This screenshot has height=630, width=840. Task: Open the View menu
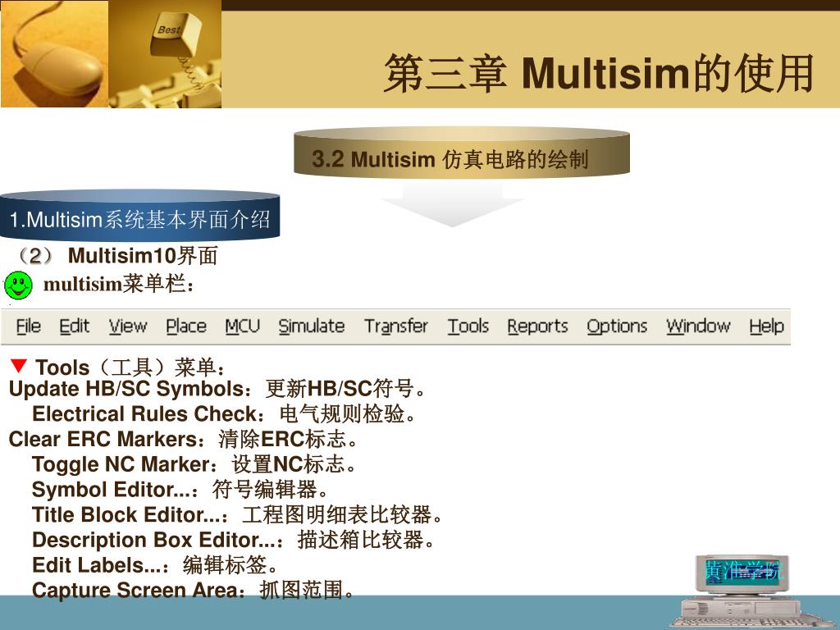pyautogui.click(x=127, y=326)
